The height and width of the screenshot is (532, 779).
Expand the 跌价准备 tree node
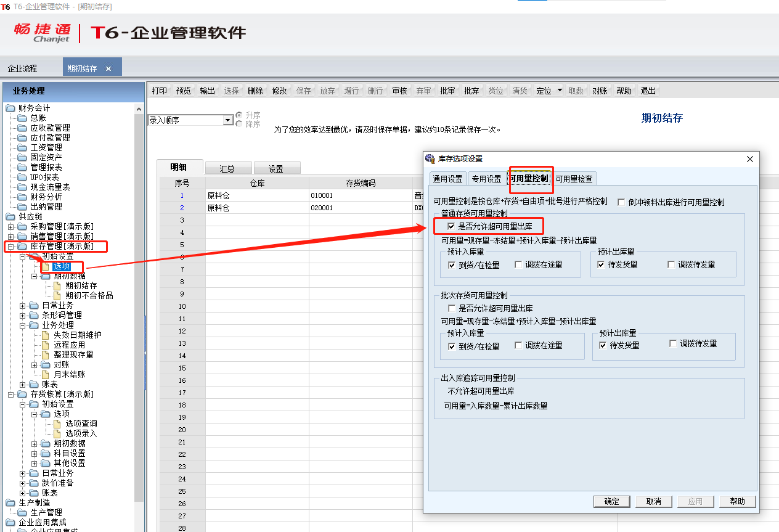(22, 483)
